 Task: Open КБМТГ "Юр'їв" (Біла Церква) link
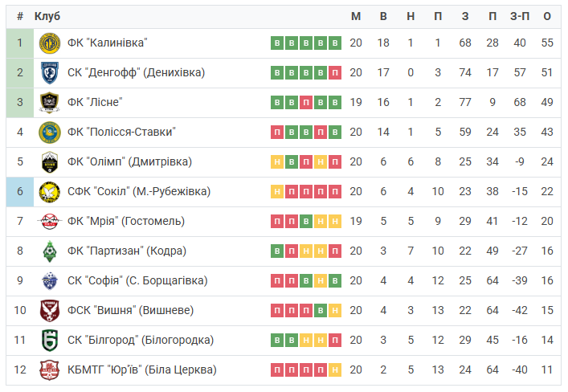pos(142,370)
